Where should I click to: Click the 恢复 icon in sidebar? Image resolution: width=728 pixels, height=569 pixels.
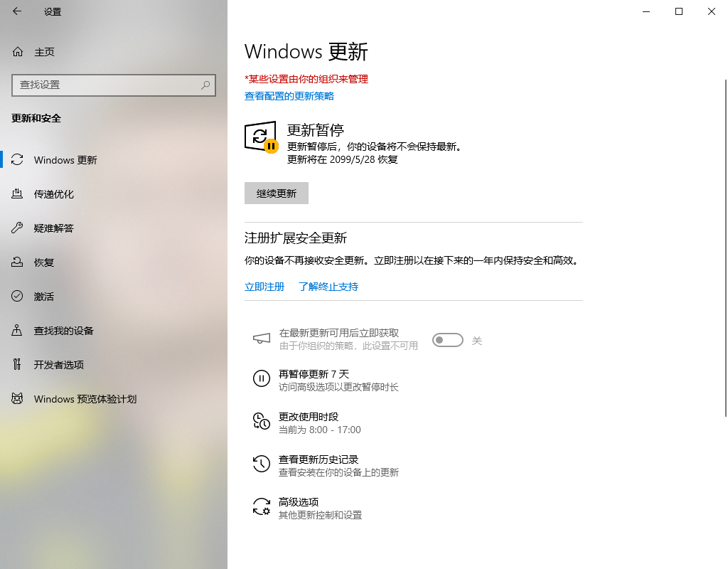(17, 262)
